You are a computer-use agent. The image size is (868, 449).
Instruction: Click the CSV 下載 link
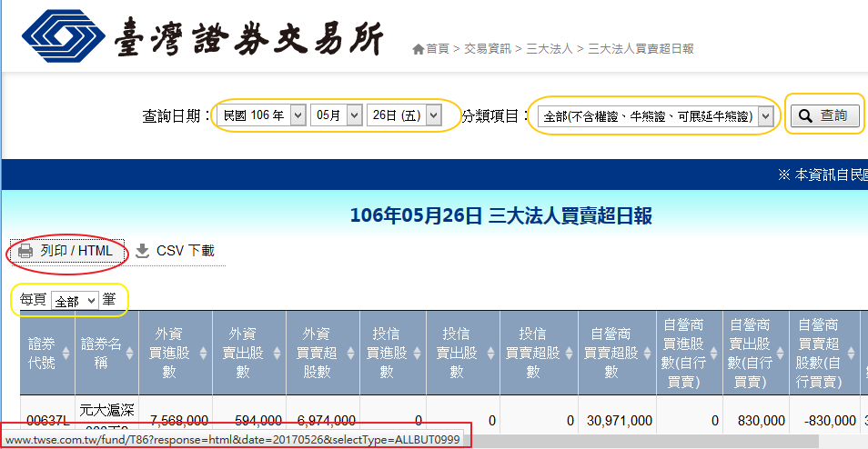click(x=175, y=251)
